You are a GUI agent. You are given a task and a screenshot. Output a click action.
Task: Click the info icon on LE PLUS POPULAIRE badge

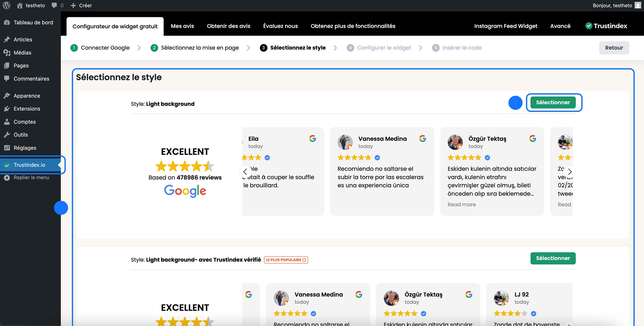[x=304, y=260]
